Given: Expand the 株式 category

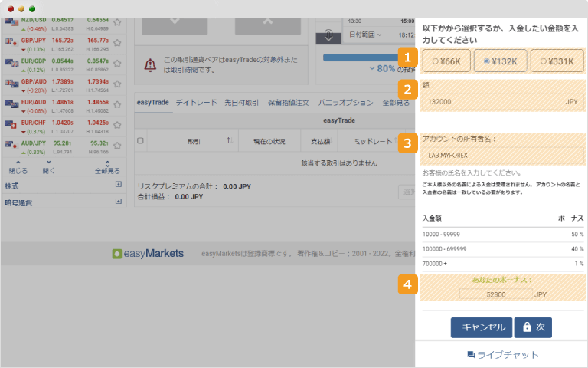Looking at the screenshot, I should tap(119, 184).
